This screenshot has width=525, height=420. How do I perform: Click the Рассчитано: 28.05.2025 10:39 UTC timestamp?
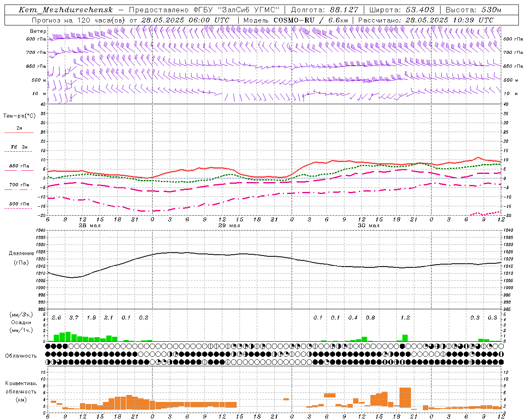click(426, 20)
